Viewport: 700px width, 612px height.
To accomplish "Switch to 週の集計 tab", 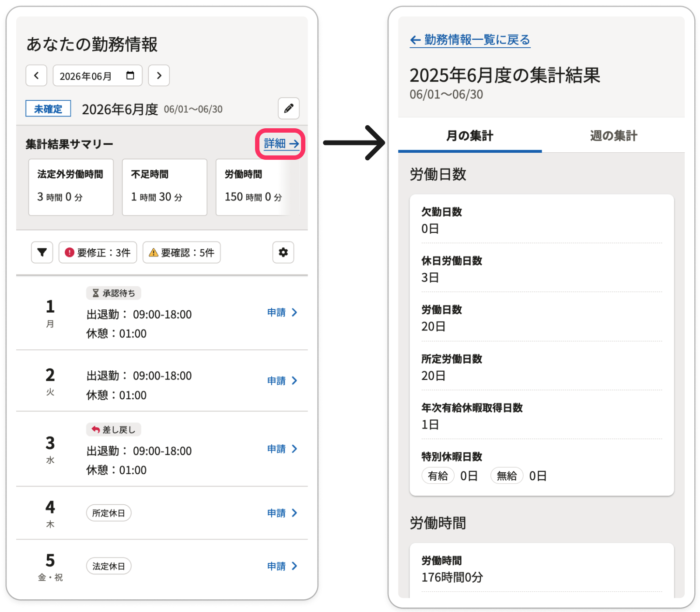I will [x=613, y=136].
